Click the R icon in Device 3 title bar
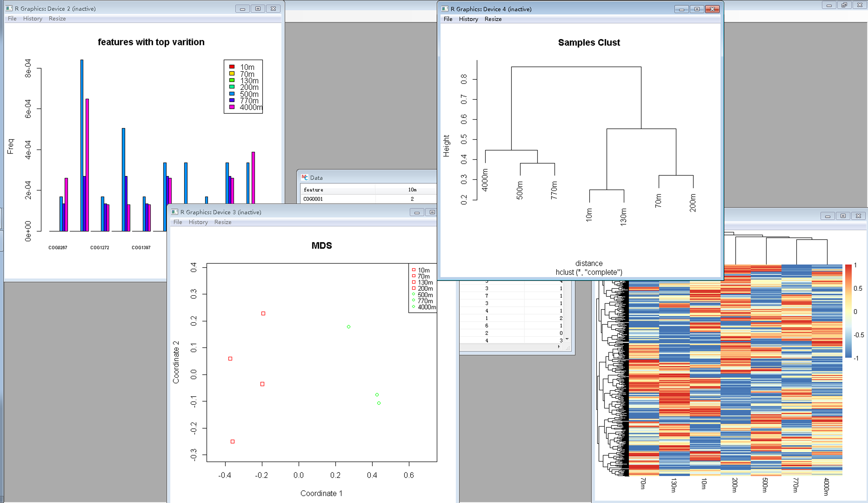The image size is (868, 503). (x=175, y=212)
